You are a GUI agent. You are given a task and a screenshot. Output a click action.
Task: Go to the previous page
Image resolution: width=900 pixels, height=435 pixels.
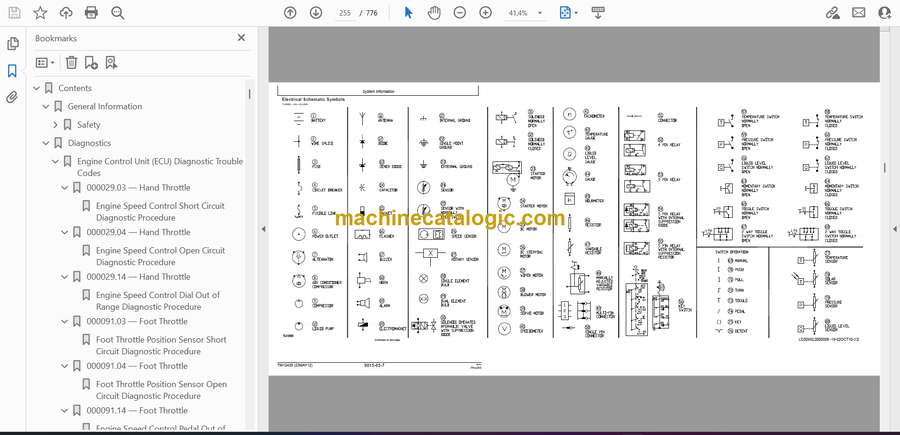tap(290, 13)
